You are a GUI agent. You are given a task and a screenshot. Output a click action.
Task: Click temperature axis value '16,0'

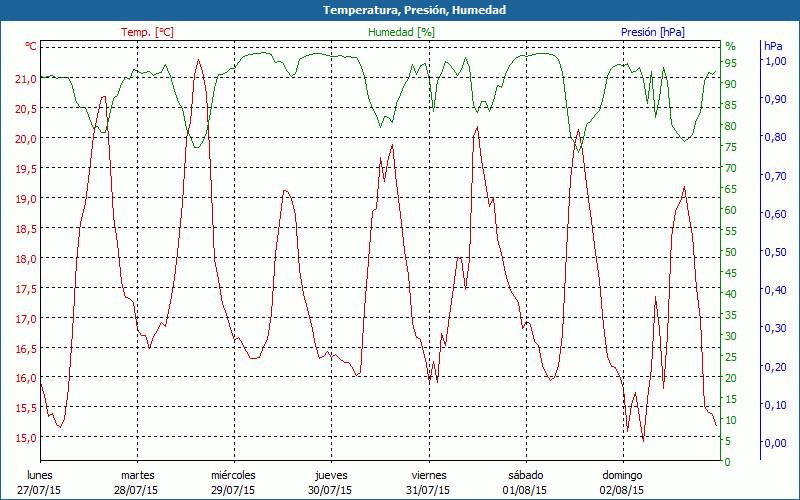26,379
